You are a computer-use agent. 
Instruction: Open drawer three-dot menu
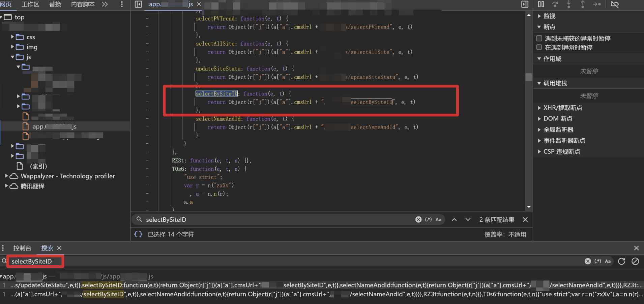(3, 248)
